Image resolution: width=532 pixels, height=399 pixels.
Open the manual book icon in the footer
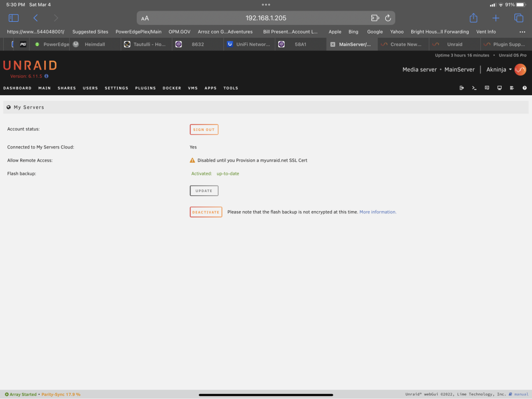(510, 394)
